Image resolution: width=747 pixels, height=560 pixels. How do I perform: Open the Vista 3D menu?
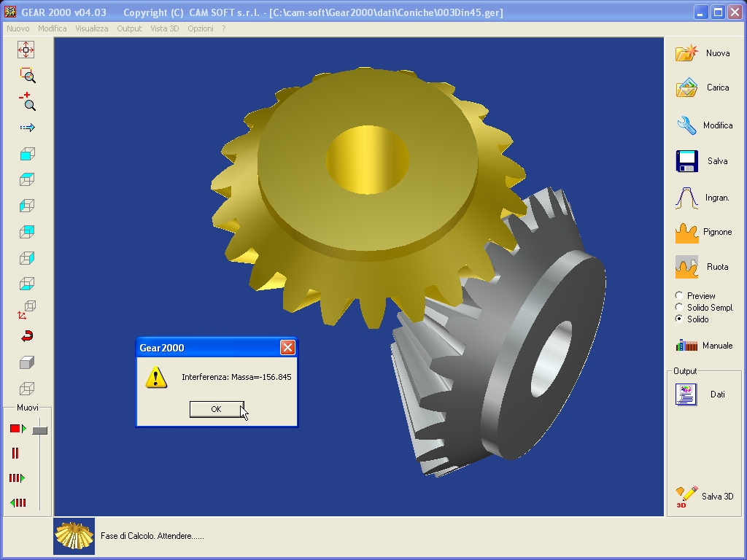[165, 28]
